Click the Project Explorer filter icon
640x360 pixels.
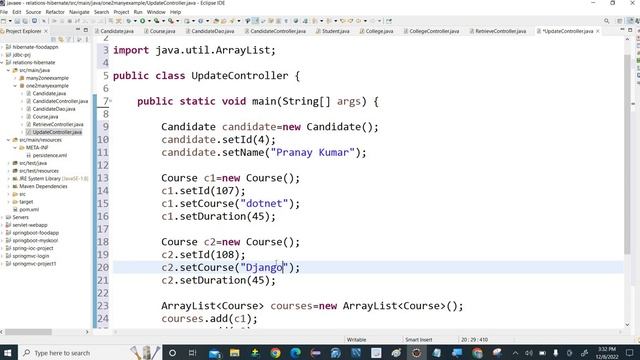(69, 39)
